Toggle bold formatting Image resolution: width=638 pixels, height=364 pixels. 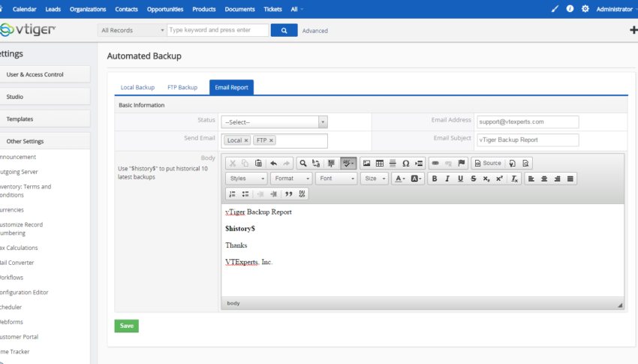(x=435, y=179)
